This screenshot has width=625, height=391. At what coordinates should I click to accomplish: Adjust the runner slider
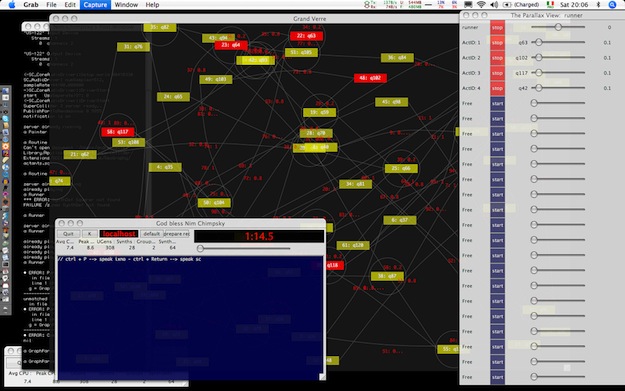(558, 27)
